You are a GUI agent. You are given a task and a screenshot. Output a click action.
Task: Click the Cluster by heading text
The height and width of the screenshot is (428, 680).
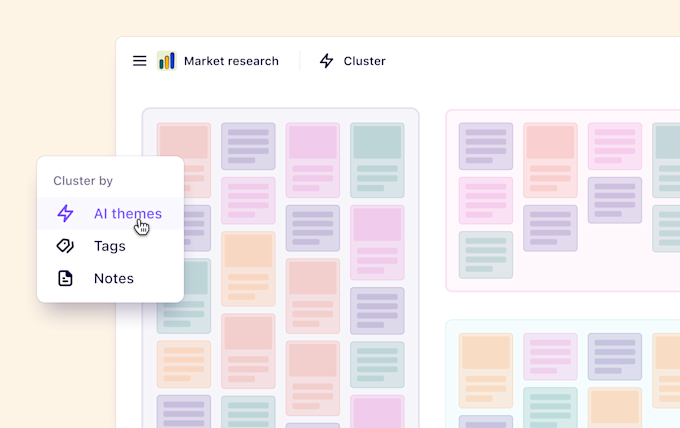83,181
